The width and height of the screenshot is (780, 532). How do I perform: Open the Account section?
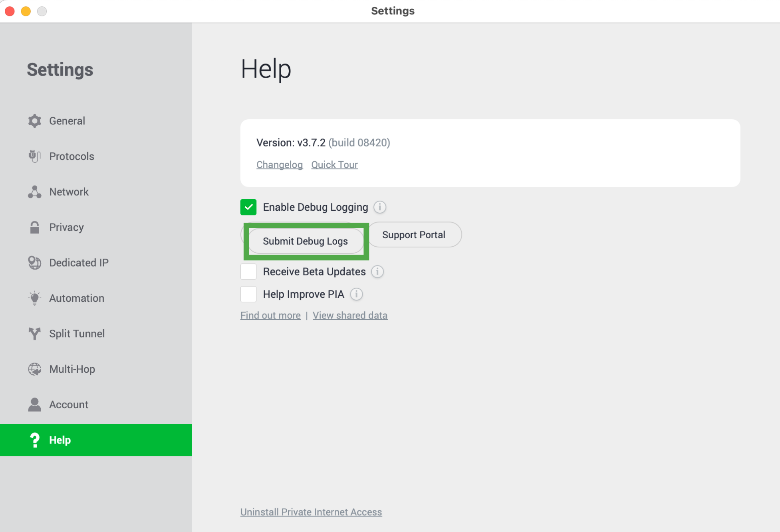(x=96, y=405)
